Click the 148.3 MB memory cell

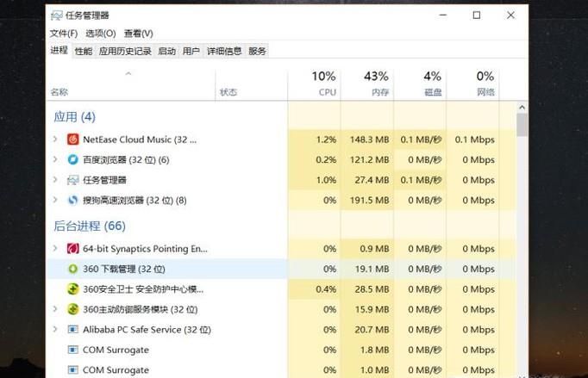point(367,139)
